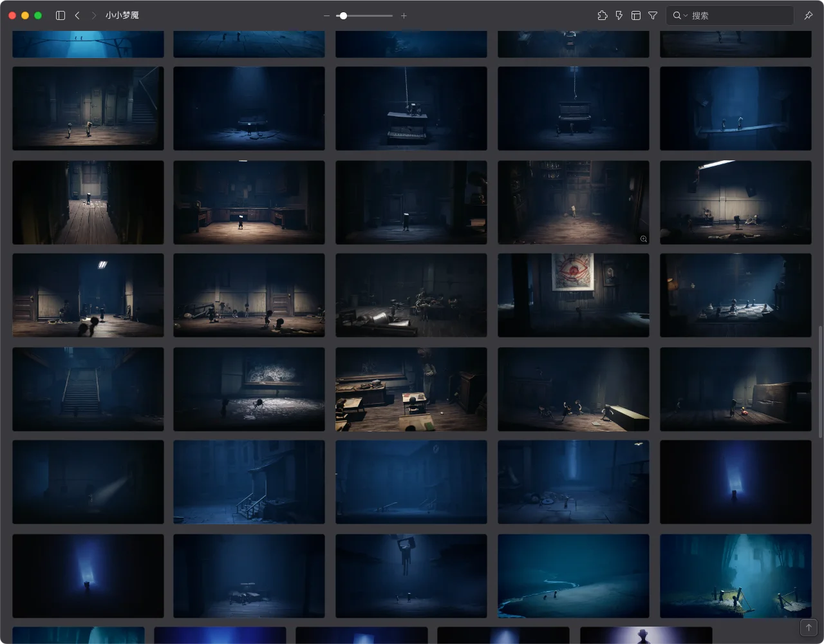Open the narrow wooden corridor thumbnail
This screenshot has height=644, width=824.
point(88,202)
